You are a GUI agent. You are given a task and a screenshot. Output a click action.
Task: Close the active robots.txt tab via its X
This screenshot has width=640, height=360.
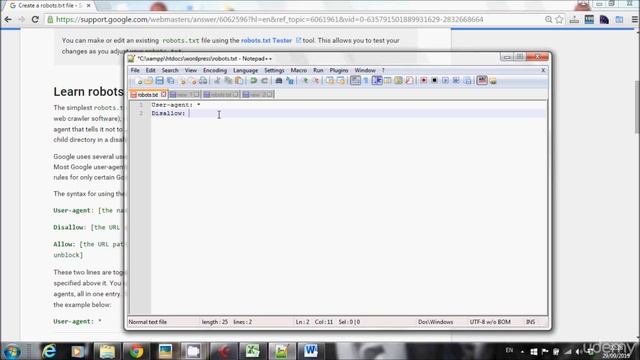[163, 94]
